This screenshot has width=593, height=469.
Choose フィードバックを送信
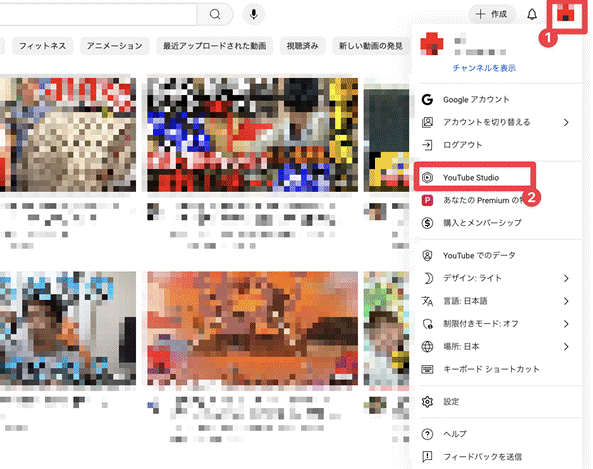pos(483,457)
